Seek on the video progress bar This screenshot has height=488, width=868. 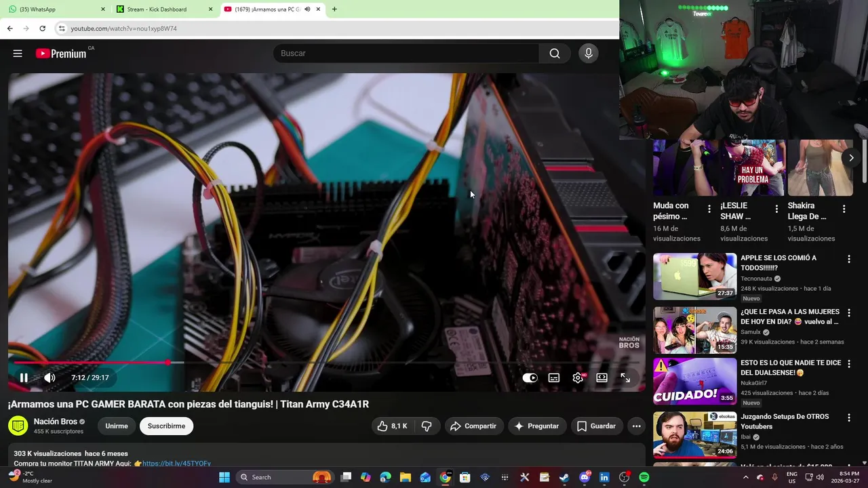327,363
